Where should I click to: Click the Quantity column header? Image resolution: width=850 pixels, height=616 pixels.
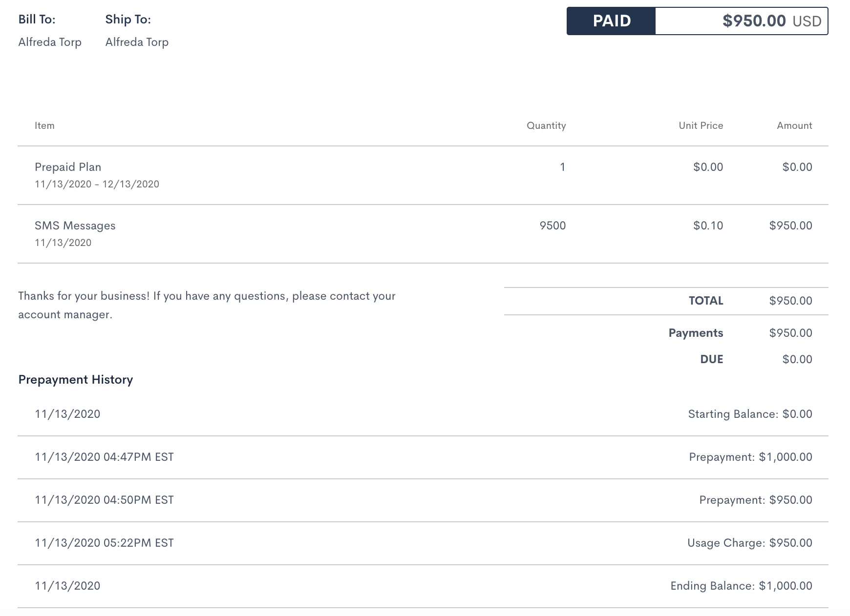click(546, 125)
